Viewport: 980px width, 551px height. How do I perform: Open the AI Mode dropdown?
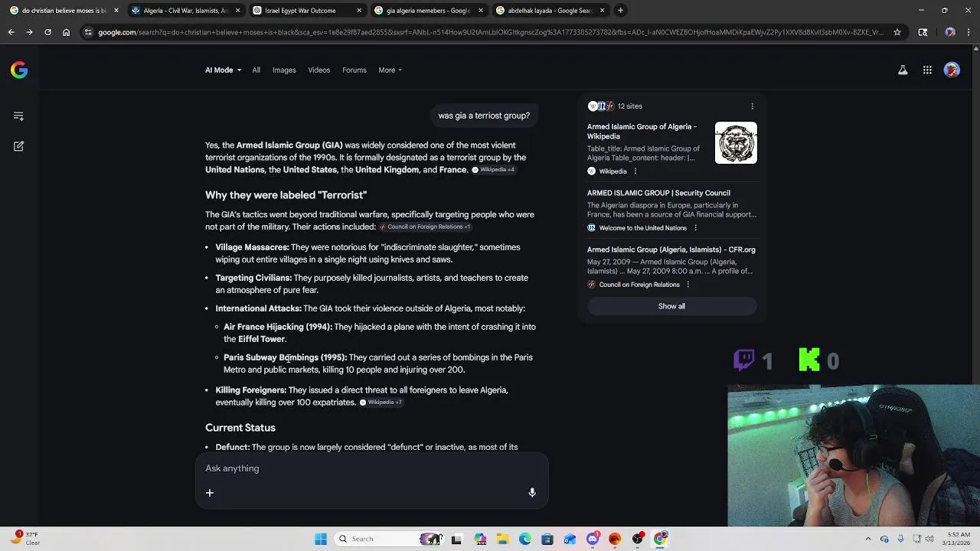(223, 70)
